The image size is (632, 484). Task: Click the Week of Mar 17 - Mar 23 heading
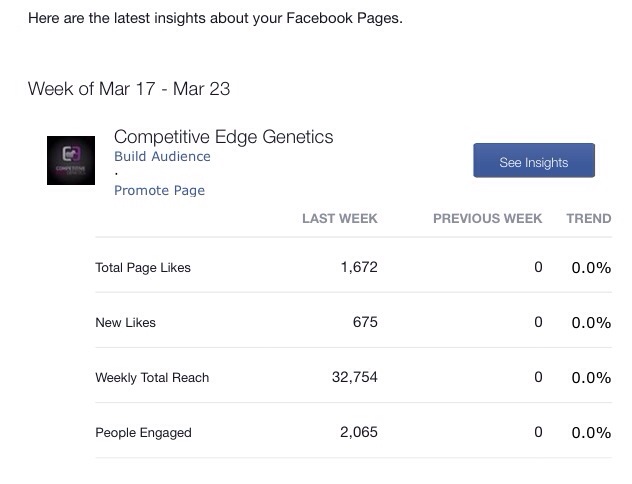coord(129,89)
